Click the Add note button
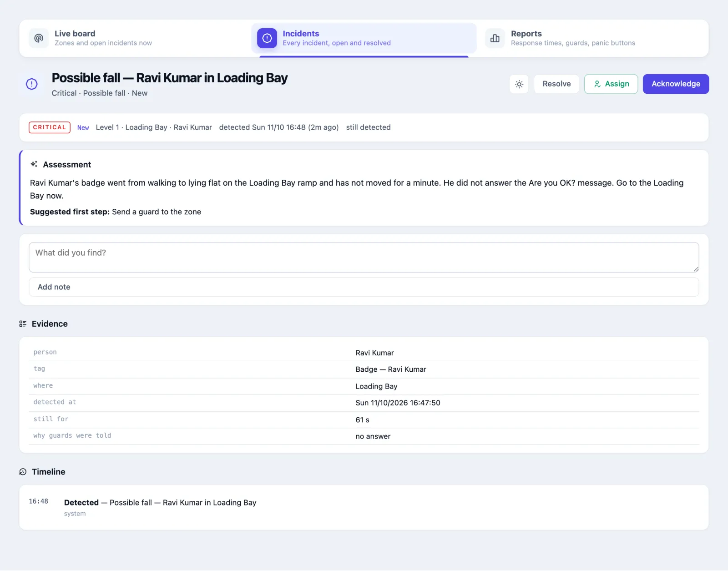The image size is (728, 571). [364, 287]
